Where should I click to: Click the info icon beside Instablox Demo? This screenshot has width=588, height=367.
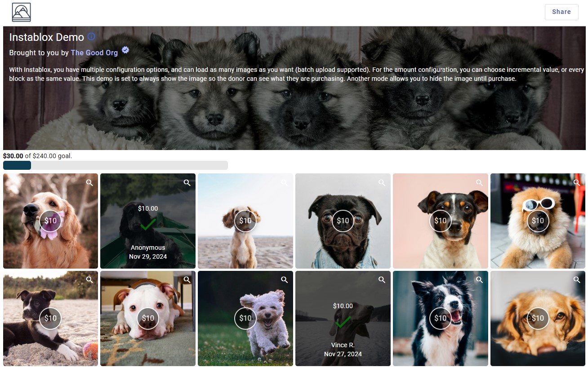[x=91, y=36]
